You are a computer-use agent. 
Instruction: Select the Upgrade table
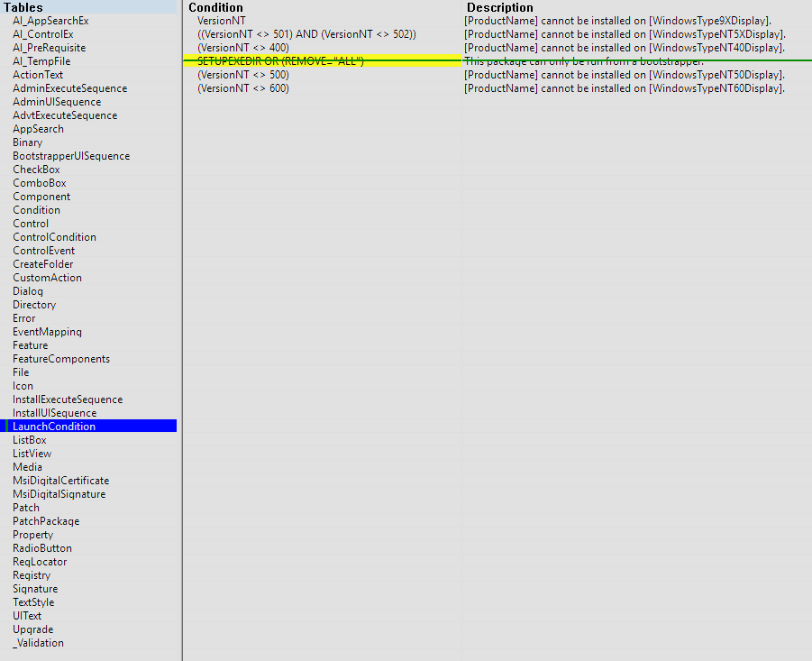[x=33, y=629]
